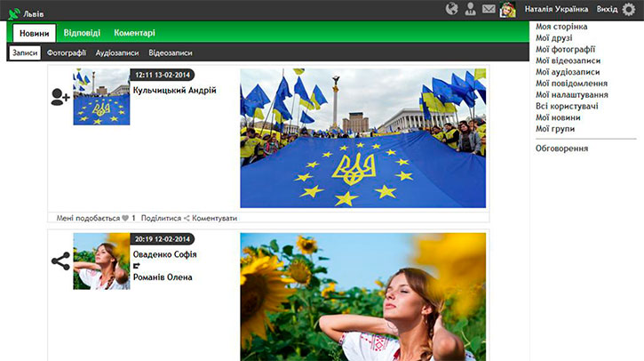
Task: Switch to the Новини tab
Action: (34, 33)
